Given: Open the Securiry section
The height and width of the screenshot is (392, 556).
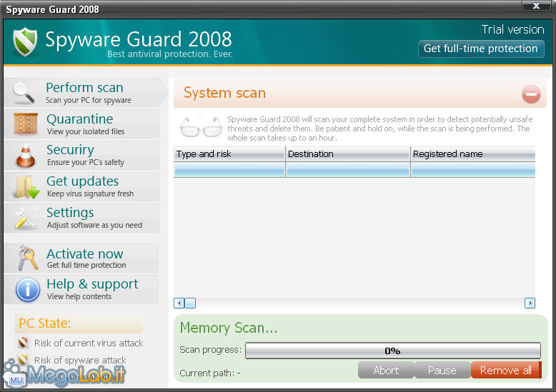Looking at the screenshot, I should (81, 155).
